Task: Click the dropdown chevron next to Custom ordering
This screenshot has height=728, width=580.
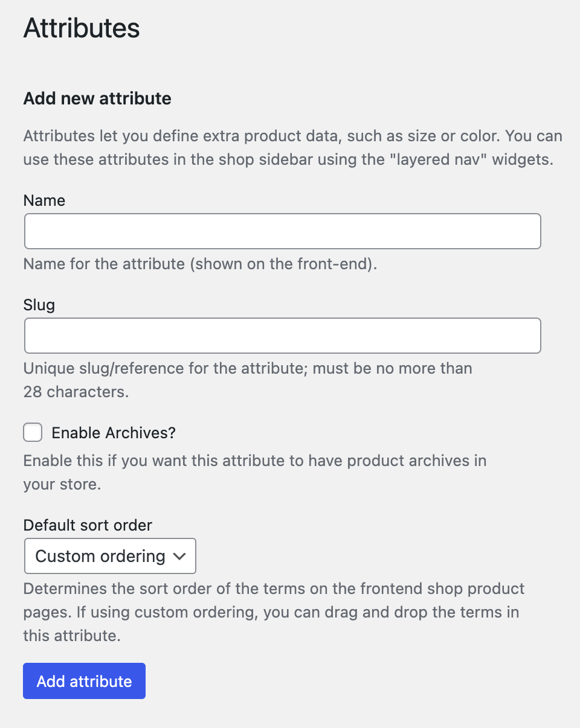Action: coord(179,556)
